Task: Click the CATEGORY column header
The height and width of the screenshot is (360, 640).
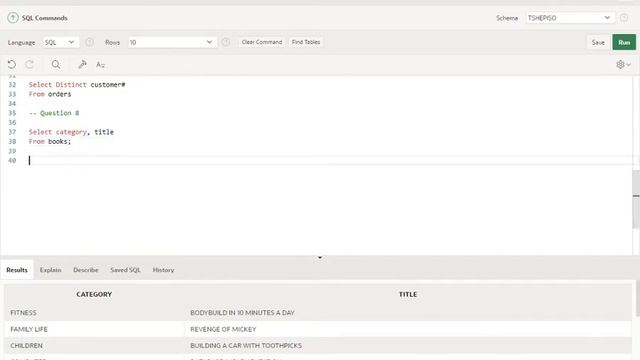Action: (x=94, y=294)
